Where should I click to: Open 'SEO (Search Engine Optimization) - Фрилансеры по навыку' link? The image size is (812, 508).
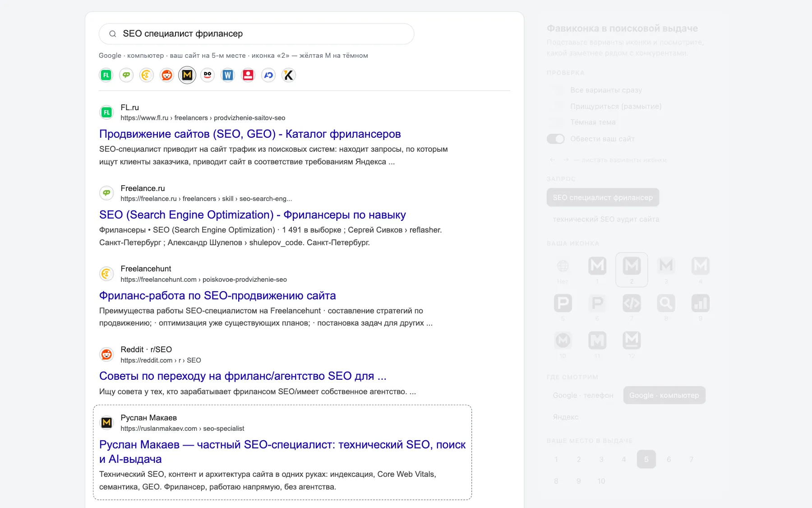(x=252, y=214)
